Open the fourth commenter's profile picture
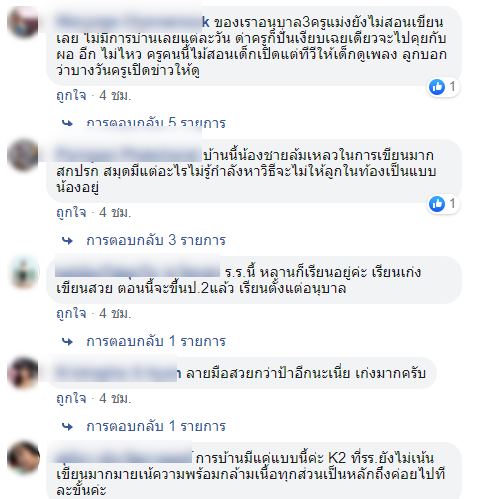 click(x=23, y=373)
